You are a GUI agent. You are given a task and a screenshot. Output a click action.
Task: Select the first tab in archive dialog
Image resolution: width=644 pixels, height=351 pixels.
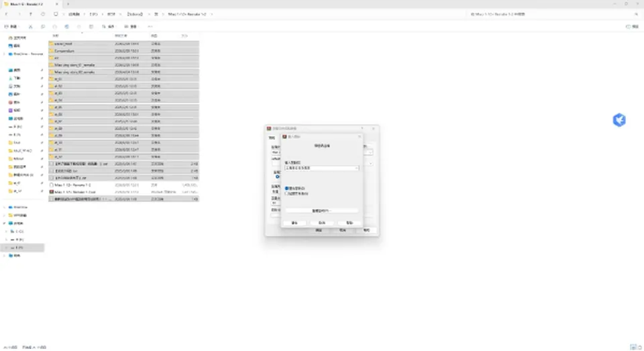tap(272, 138)
